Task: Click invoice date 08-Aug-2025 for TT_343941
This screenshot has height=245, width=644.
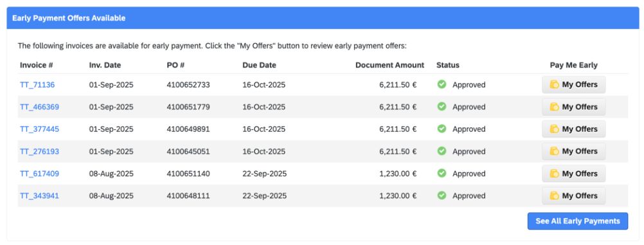Action: click(x=111, y=195)
